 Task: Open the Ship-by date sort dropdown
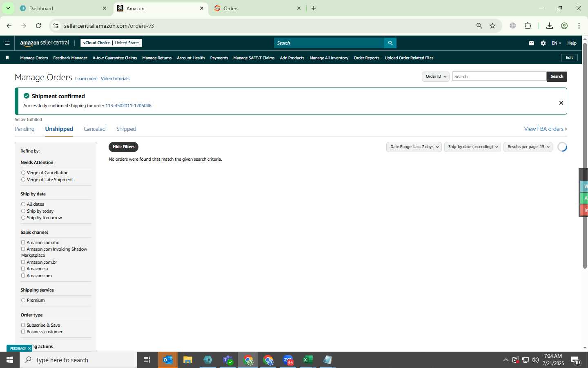tap(472, 147)
